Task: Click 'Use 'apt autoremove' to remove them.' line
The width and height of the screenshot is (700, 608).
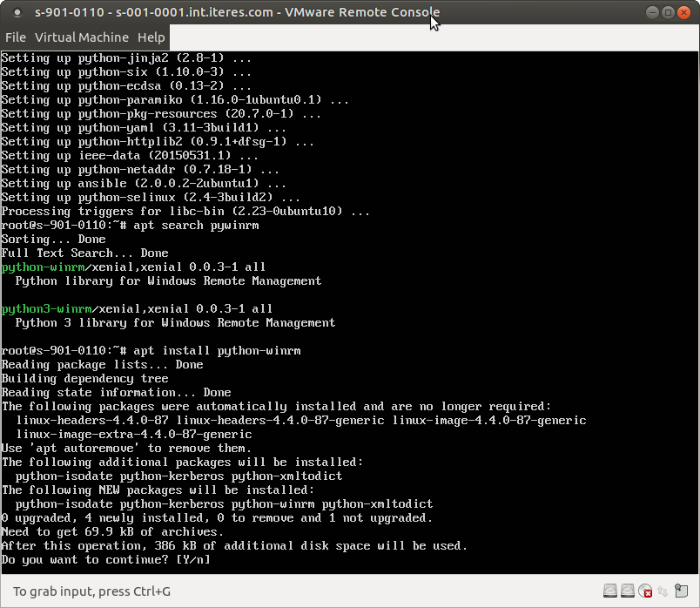Action: point(126,448)
